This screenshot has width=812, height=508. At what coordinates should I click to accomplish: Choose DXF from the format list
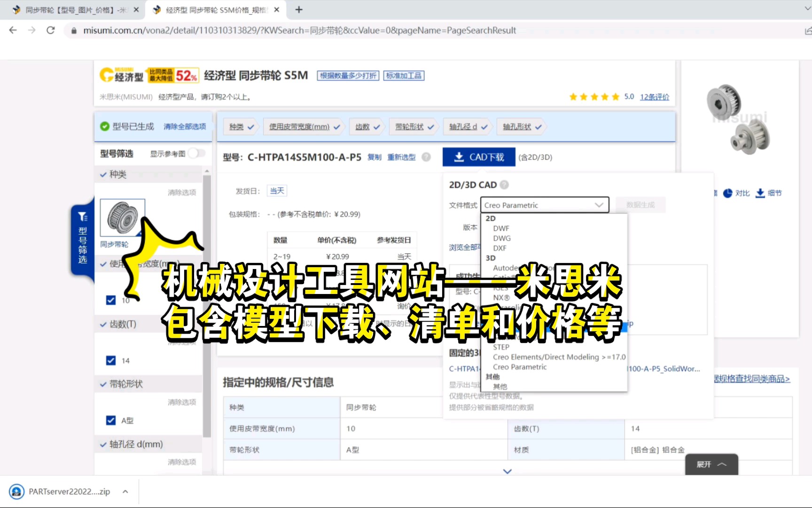point(500,248)
